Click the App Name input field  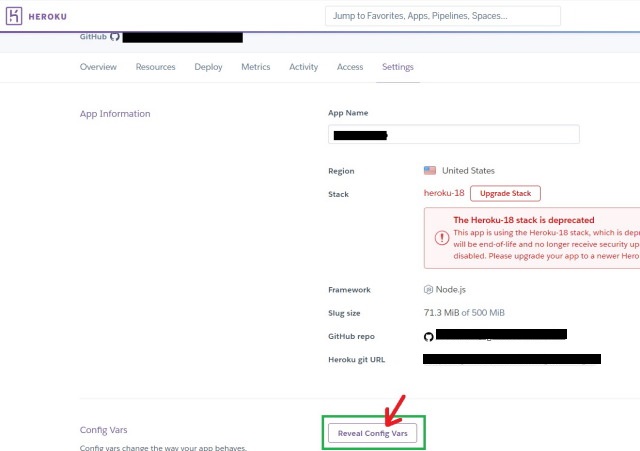pyautogui.click(x=453, y=134)
